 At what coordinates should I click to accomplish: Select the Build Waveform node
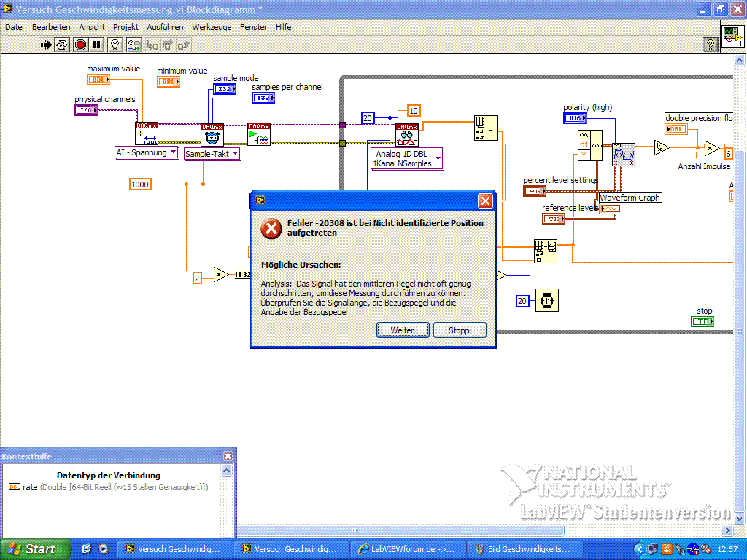pos(589,145)
